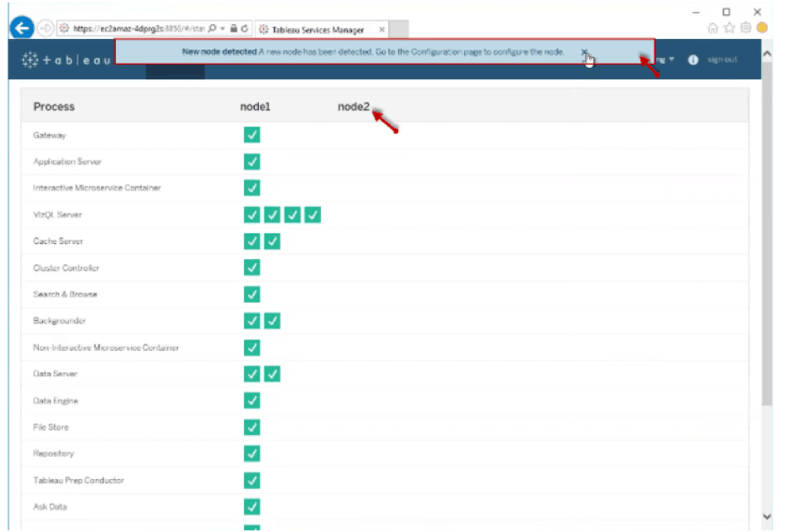Select the Tableau Services Manager tab
The image size is (786, 532).
click(x=318, y=30)
